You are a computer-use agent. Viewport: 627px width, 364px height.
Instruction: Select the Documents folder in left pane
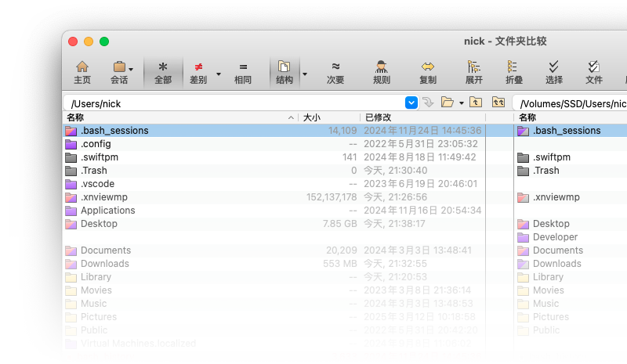(x=105, y=250)
